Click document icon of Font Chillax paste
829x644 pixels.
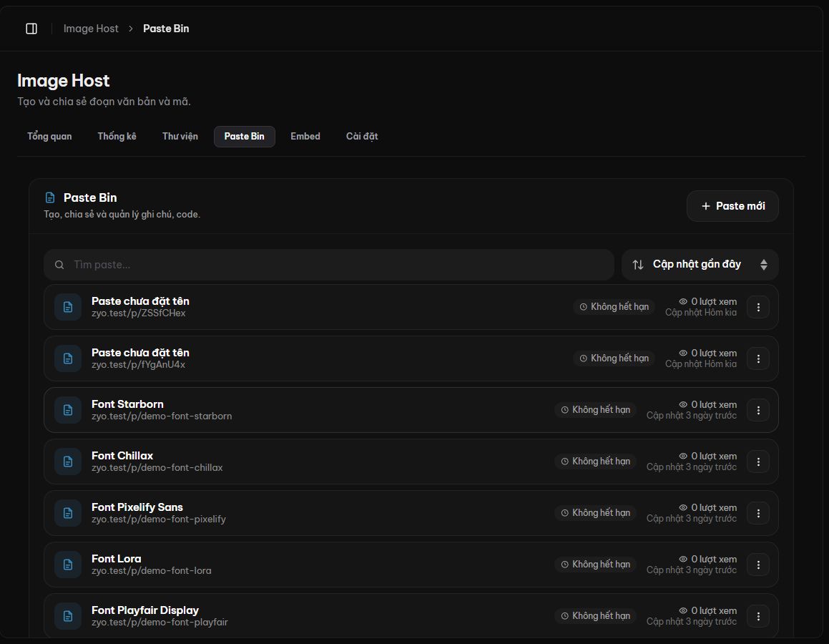click(x=68, y=462)
